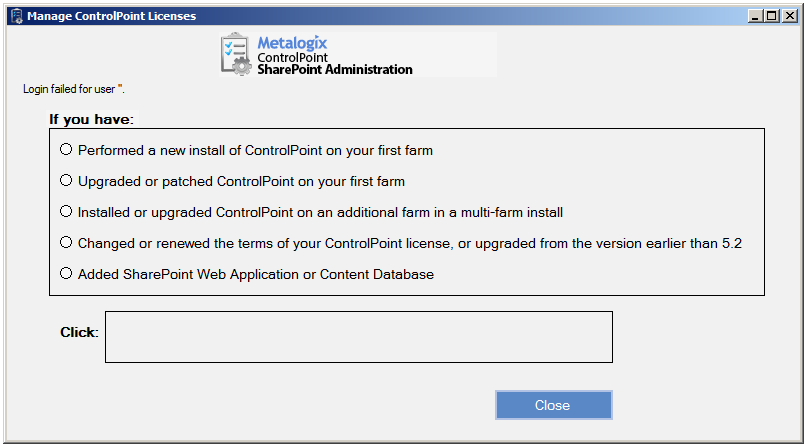
Task: Click the "Manage ControlPoint Licenses" window title
Action: 112,16
